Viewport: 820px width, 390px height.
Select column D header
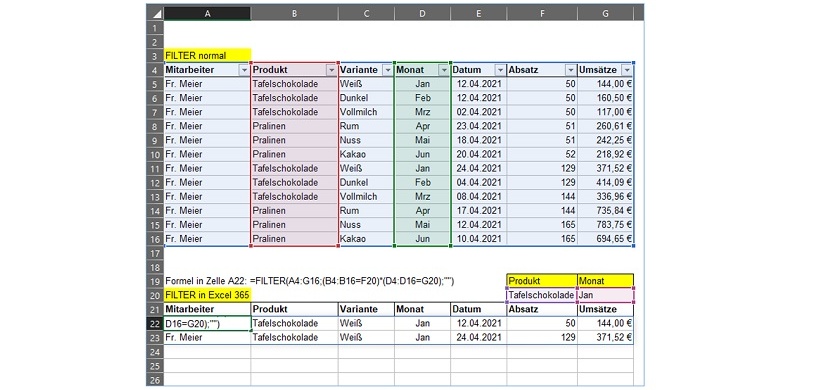pyautogui.click(x=422, y=14)
